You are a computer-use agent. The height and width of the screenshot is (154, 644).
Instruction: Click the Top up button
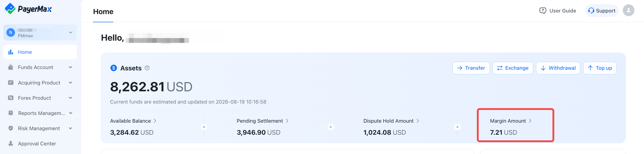coord(600,68)
